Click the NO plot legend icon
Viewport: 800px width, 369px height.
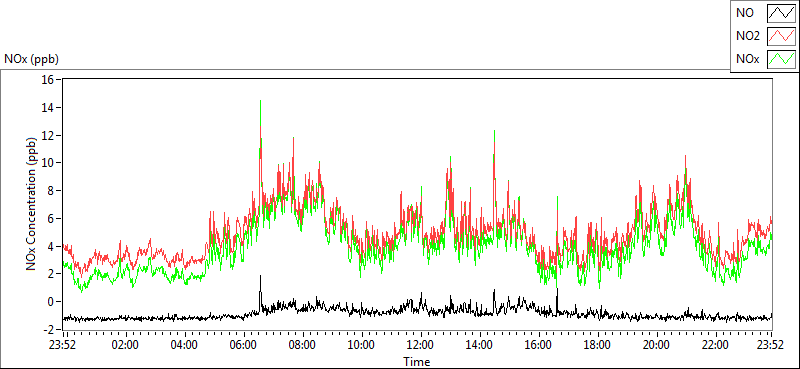781,13
